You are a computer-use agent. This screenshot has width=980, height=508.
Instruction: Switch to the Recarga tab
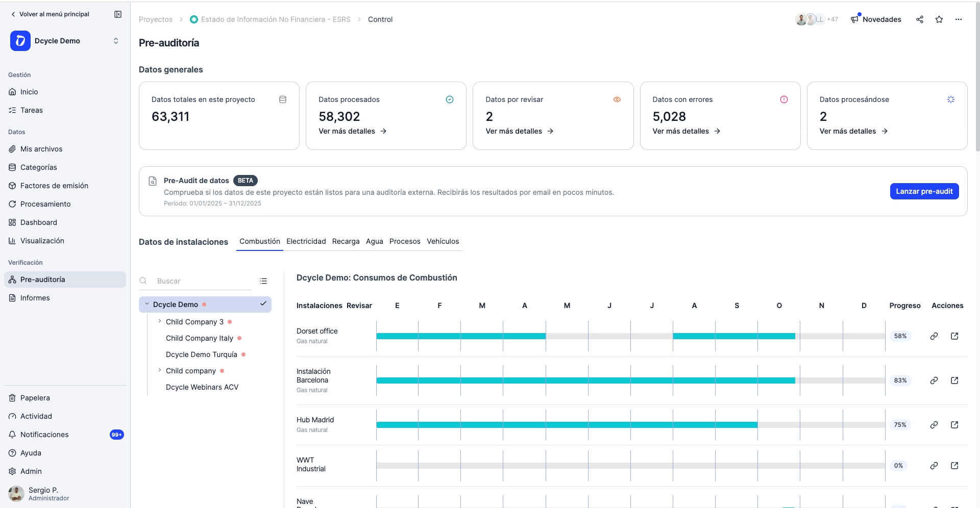[x=346, y=241]
